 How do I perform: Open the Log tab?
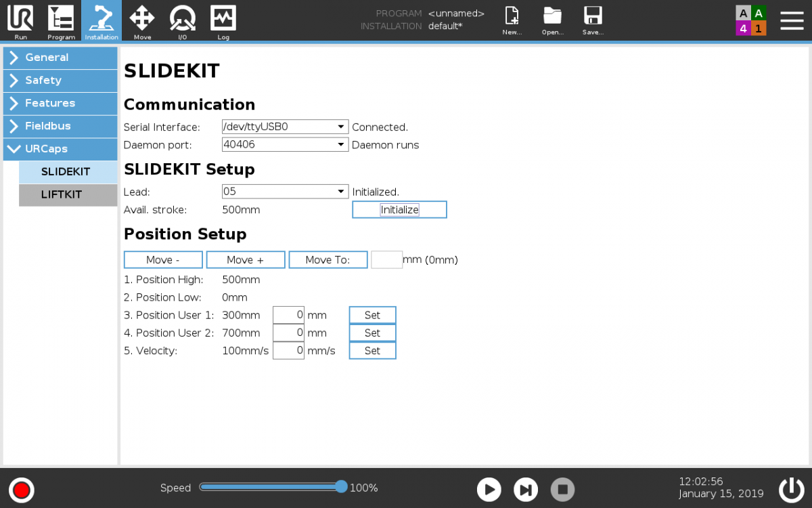click(x=223, y=21)
